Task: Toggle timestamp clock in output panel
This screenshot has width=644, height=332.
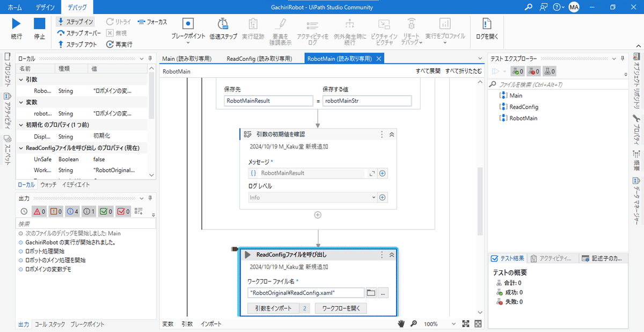Action: [24, 211]
